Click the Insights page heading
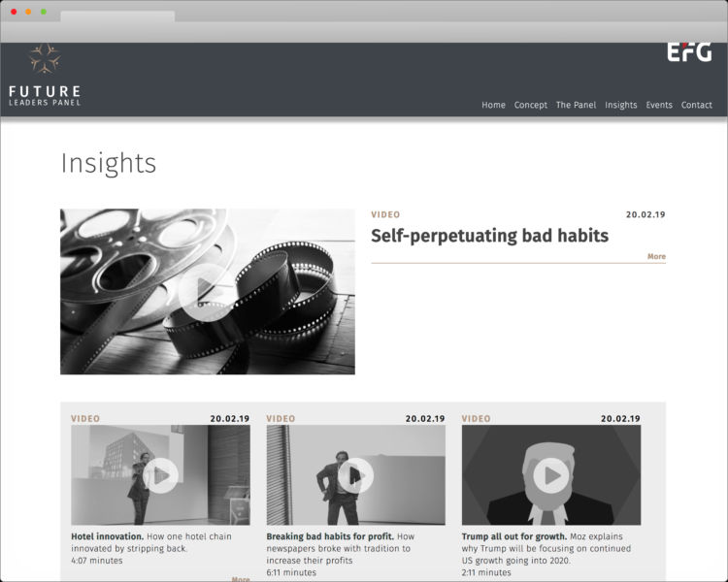Image resolution: width=728 pixels, height=582 pixels. pos(109,163)
